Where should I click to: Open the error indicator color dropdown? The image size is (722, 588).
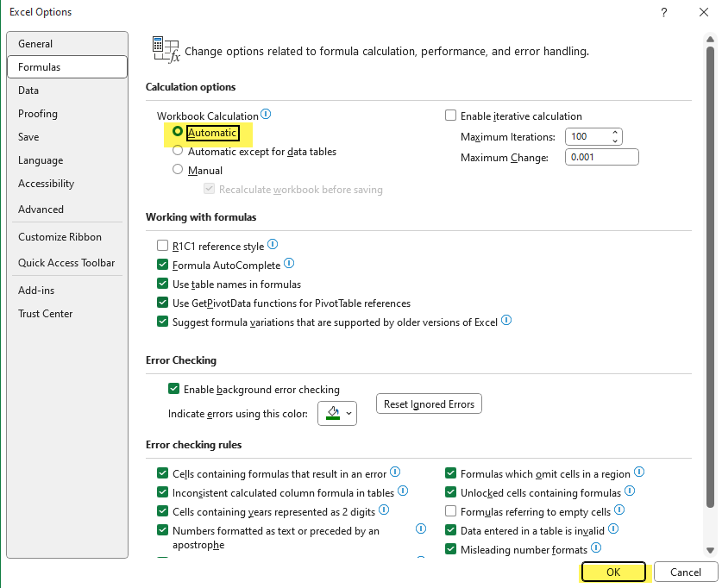[349, 414]
